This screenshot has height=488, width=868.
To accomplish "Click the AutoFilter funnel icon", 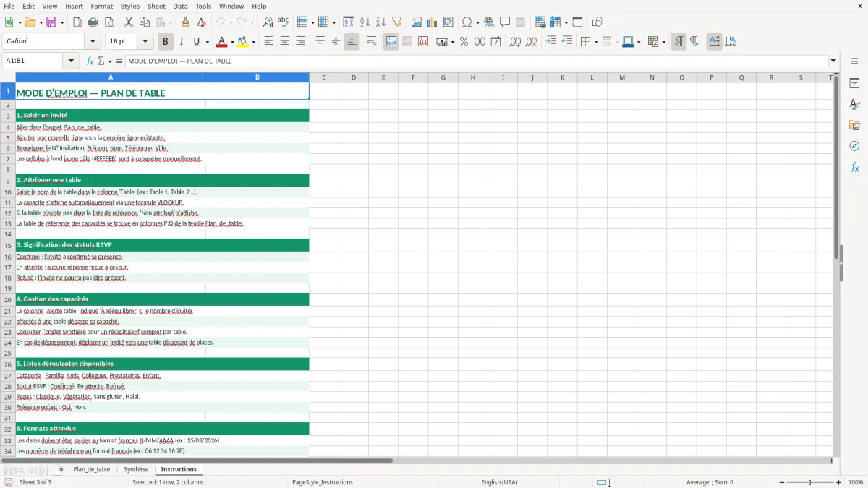I will click(397, 22).
